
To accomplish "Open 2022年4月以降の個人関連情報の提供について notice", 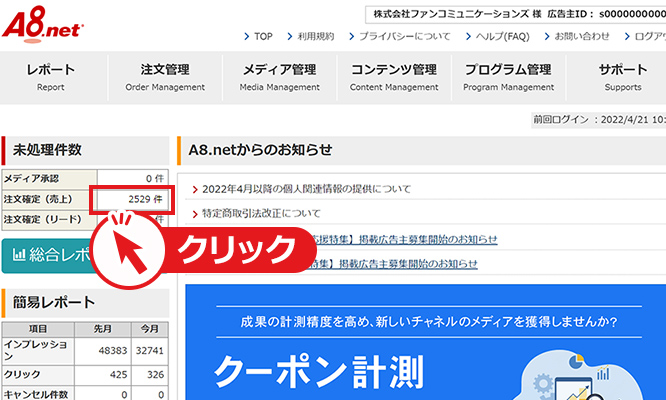I will (x=306, y=189).
